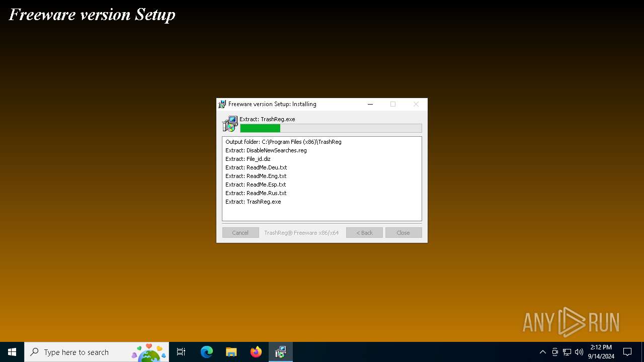
Task: Select the 'Extract: ReadMe.Rus.txt' log line
Action: click(256, 193)
